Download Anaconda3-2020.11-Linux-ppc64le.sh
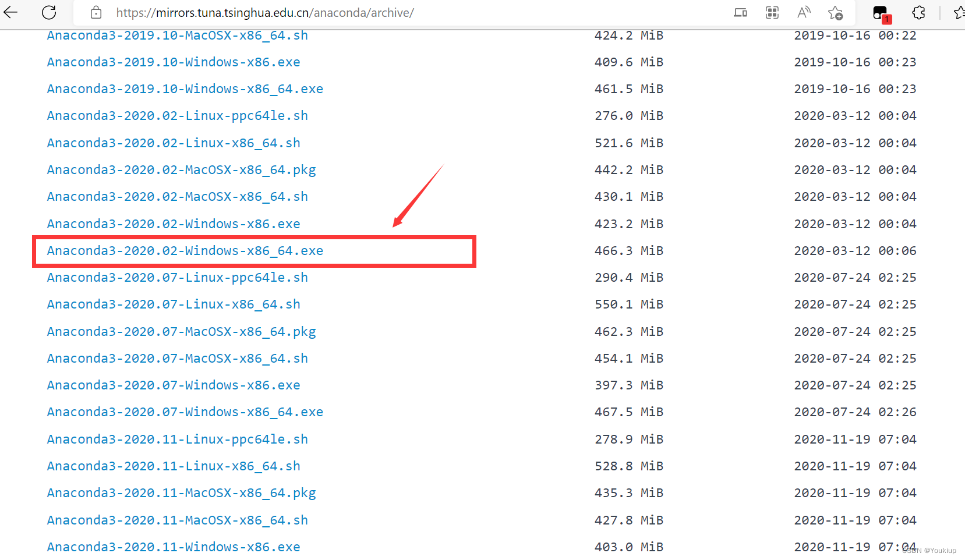The width and height of the screenshot is (965, 560). [177, 440]
